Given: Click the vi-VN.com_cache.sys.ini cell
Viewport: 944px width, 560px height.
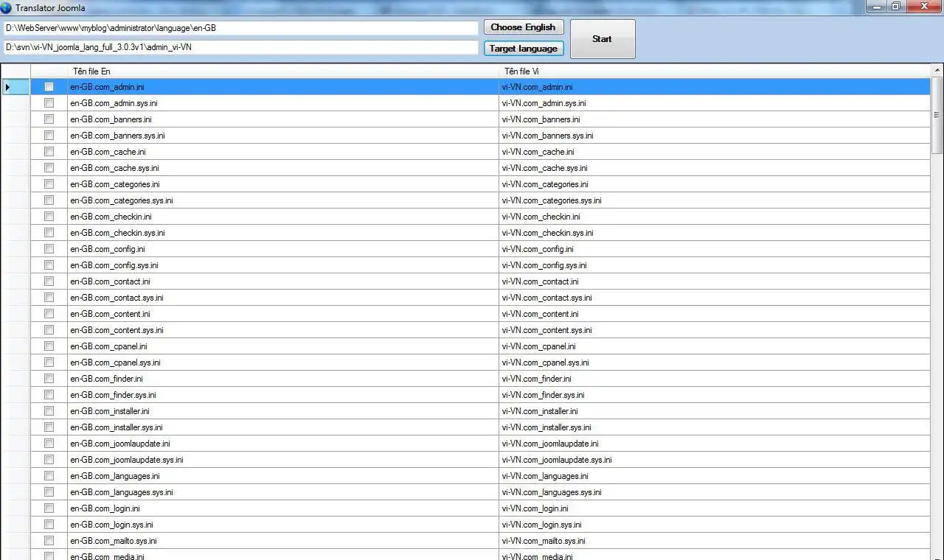Looking at the screenshot, I should tap(715, 168).
